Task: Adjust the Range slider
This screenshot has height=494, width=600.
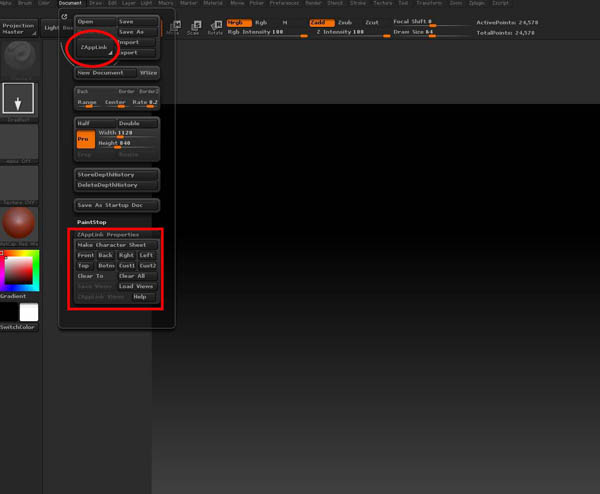Action: (87, 103)
